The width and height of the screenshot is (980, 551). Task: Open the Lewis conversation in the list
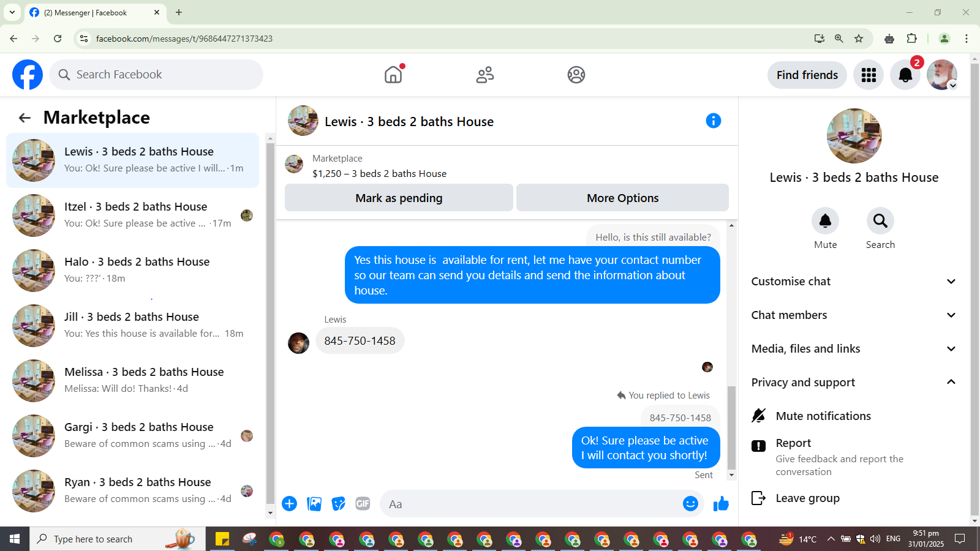[x=132, y=160]
